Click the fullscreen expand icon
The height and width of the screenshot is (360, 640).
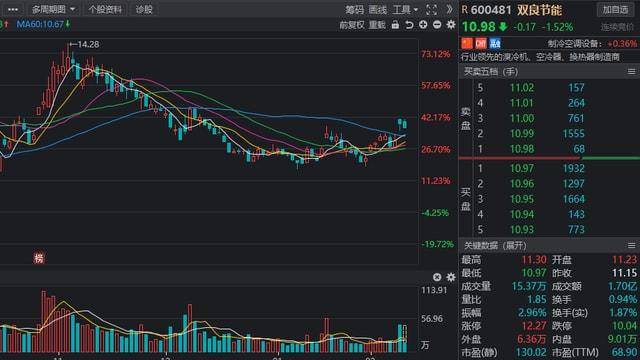[431, 9]
